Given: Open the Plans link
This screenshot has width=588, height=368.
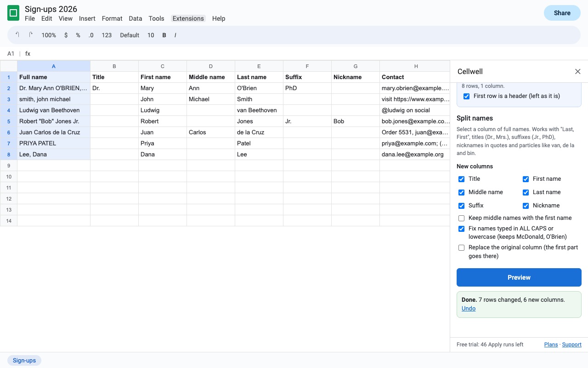Looking at the screenshot, I should tap(551, 345).
